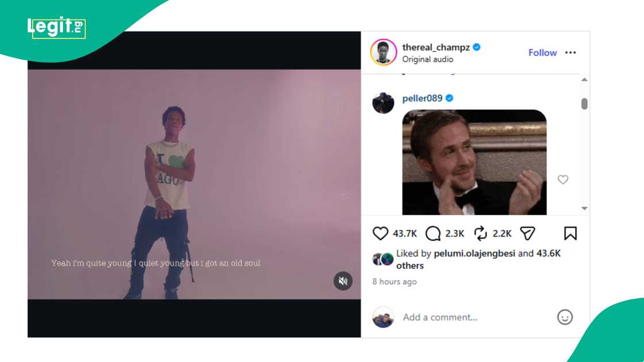Click the verified badge beside thereal_champz
Image resolution: width=644 pixels, height=362 pixels.
[477, 47]
